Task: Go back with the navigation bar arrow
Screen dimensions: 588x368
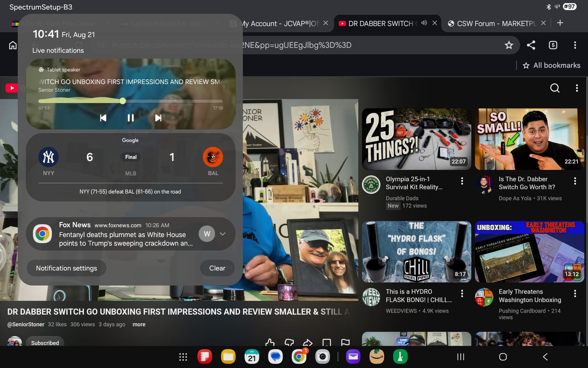Action: [545, 357]
